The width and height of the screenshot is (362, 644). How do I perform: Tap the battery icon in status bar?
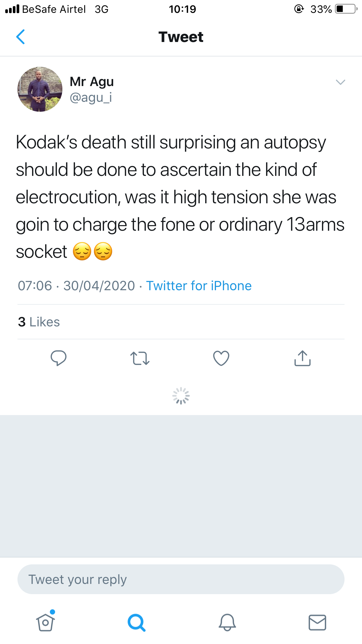tap(346, 9)
